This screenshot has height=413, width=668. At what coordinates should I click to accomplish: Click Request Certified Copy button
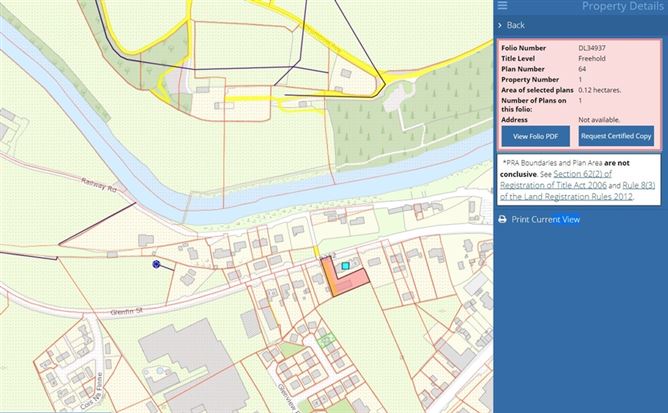tap(615, 135)
